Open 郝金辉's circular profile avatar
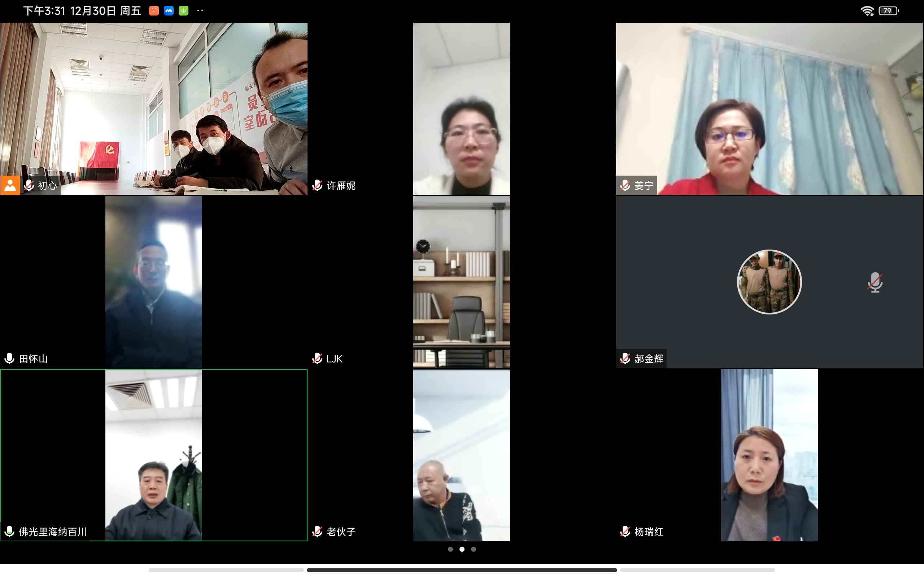The width and height of the screenshot is (924, 577). click(x=769, y=282)
